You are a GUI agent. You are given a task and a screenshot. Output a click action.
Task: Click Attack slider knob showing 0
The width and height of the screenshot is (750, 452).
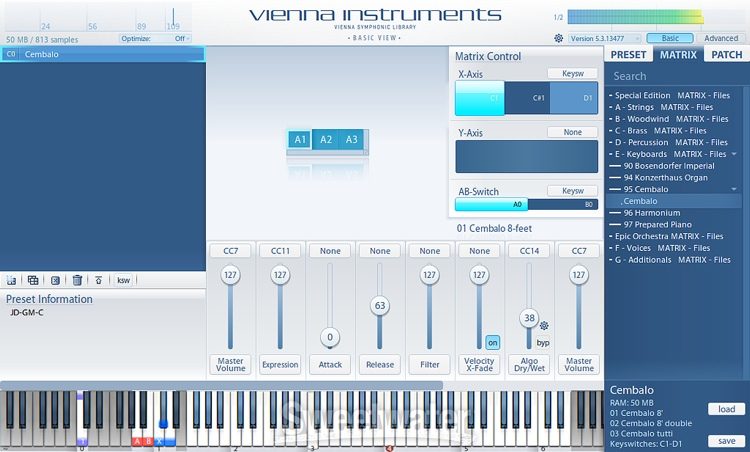(330, 337)
